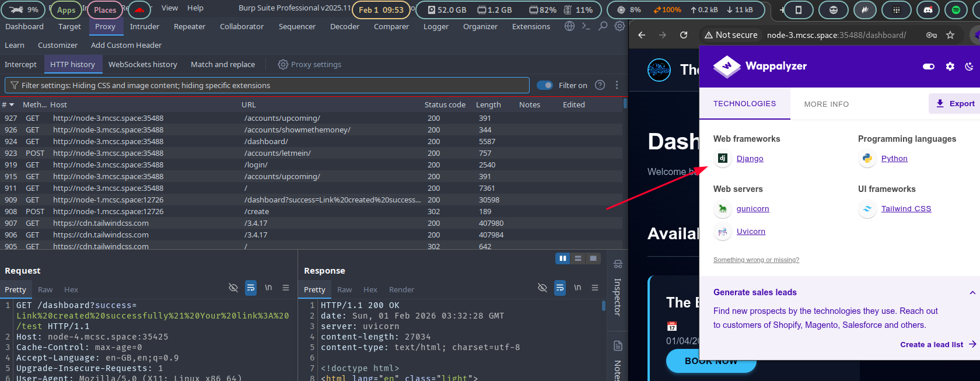This screenshot has height=381, width=980.
Task: Click the Export button in Wappalyzer
Action: 955,103
